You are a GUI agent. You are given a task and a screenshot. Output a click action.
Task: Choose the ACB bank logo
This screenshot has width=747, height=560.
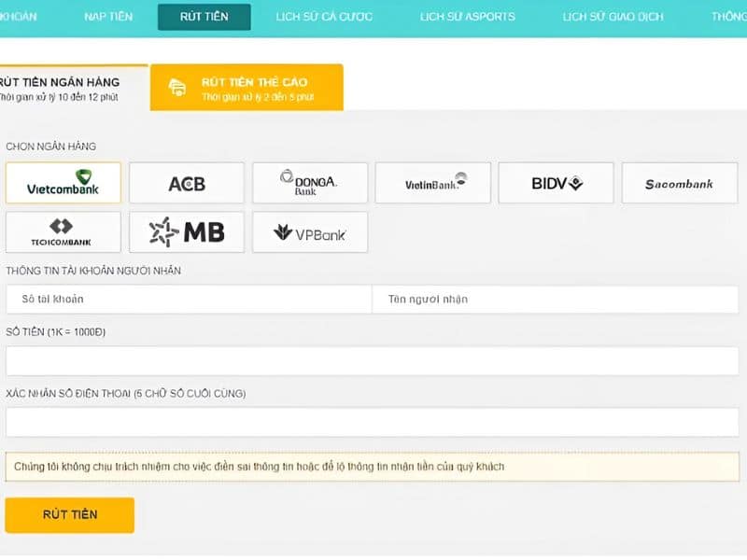click(187, 183)
